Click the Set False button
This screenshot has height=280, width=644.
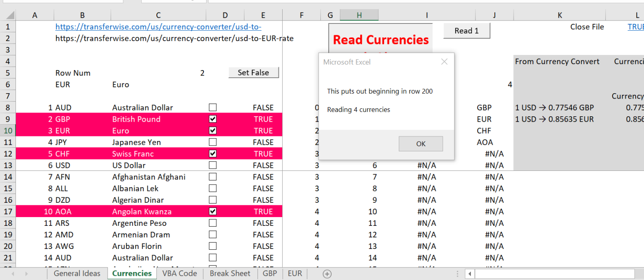pyautogui.click(x=253, y=72)
